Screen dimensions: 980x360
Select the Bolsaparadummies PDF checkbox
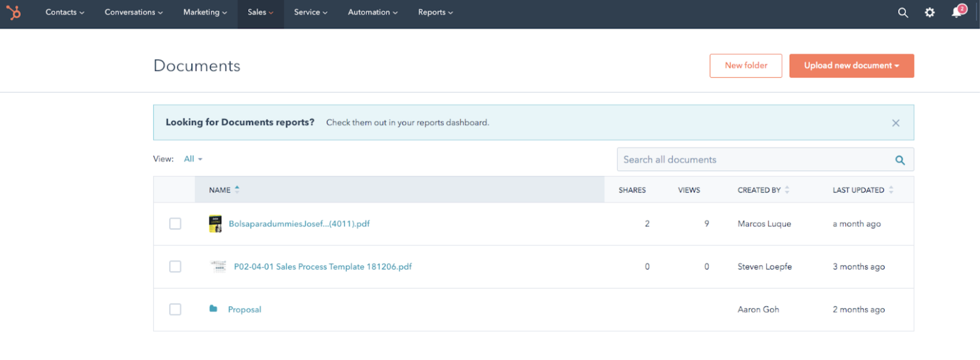[175, 224]
